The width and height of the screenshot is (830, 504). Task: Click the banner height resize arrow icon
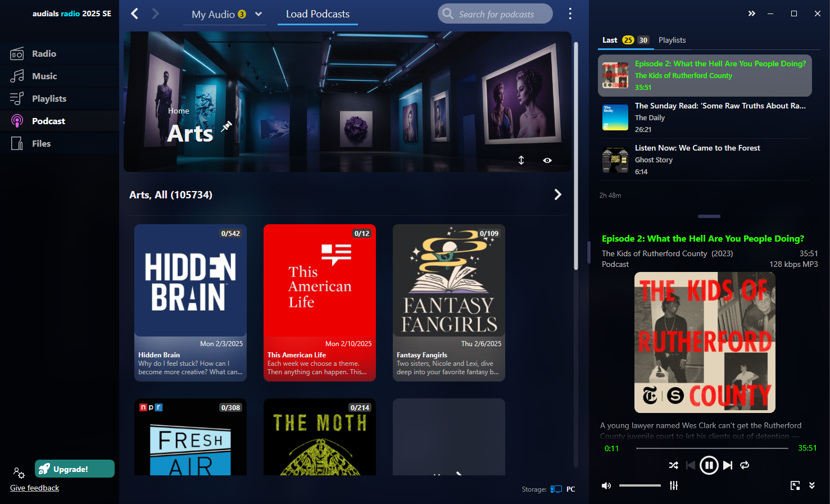[x=521, y=160]
